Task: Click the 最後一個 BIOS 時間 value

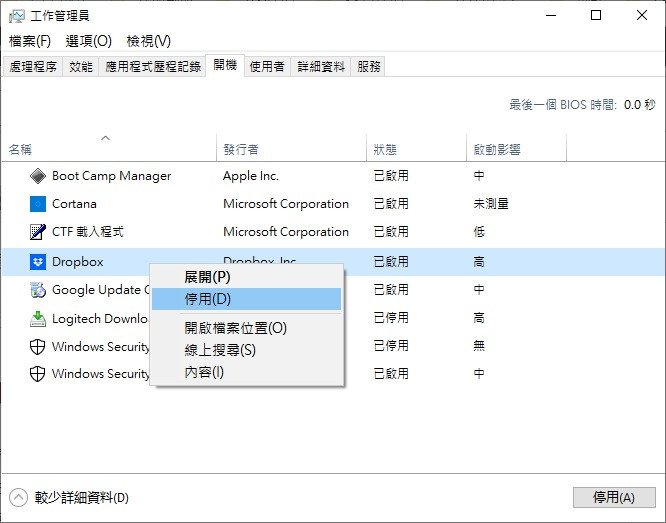Action: 640,105
